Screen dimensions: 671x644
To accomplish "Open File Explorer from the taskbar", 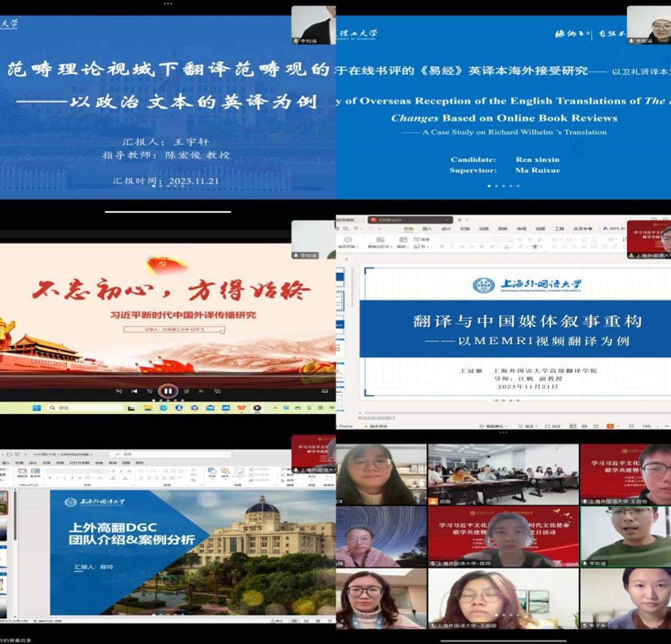I will [147, 408].
